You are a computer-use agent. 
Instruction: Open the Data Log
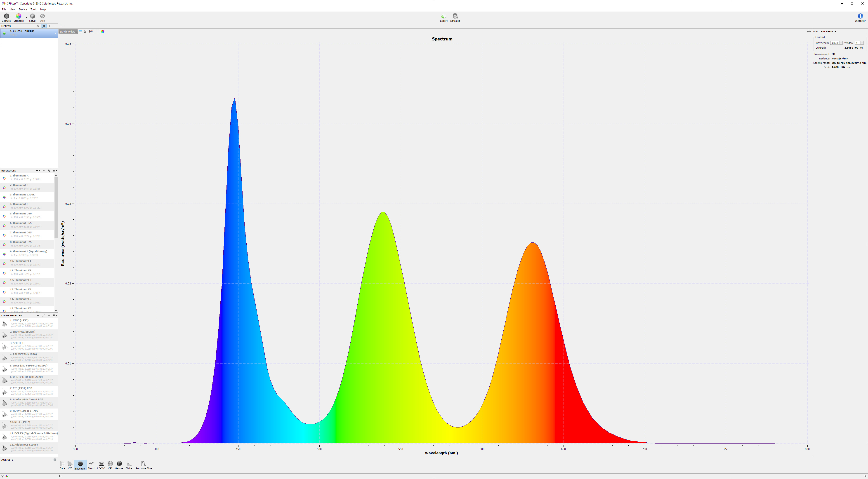[455, 16]
